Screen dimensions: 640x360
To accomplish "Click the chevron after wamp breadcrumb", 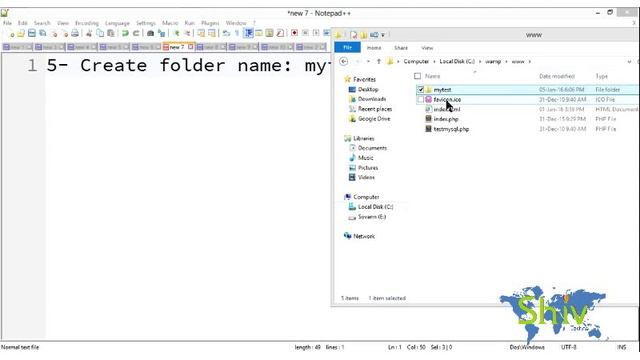I will pos(506,62).
